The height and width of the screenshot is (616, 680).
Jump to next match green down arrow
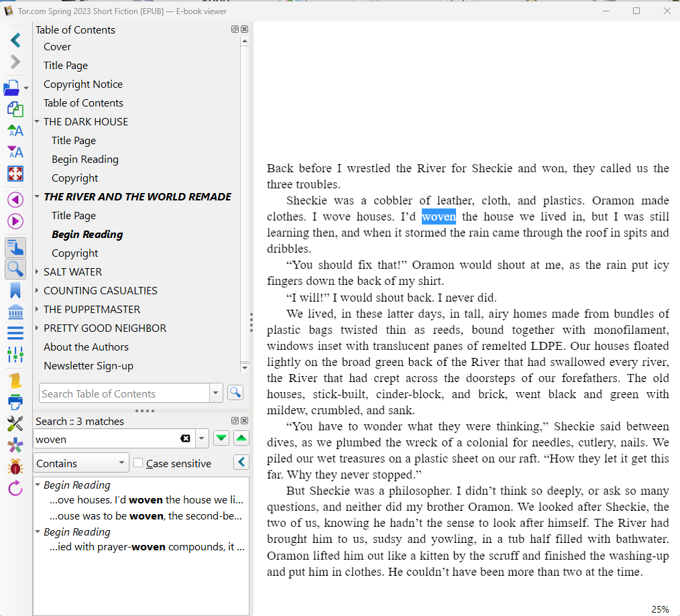221,438
